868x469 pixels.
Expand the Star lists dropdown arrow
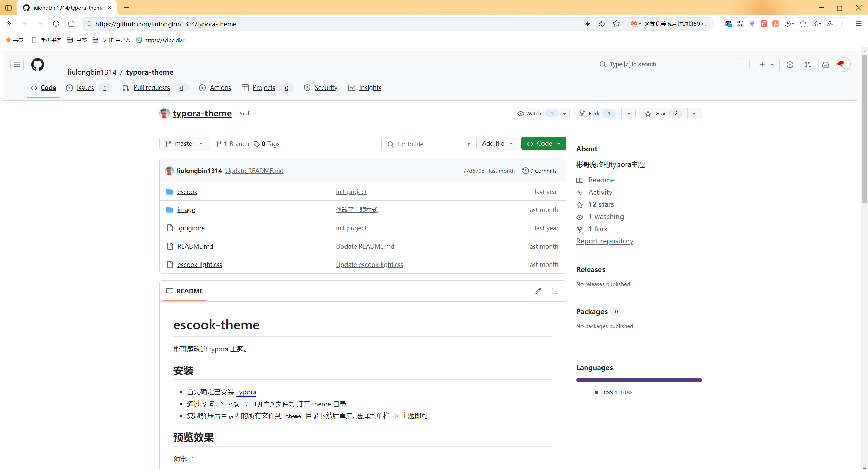coord(694,113)
